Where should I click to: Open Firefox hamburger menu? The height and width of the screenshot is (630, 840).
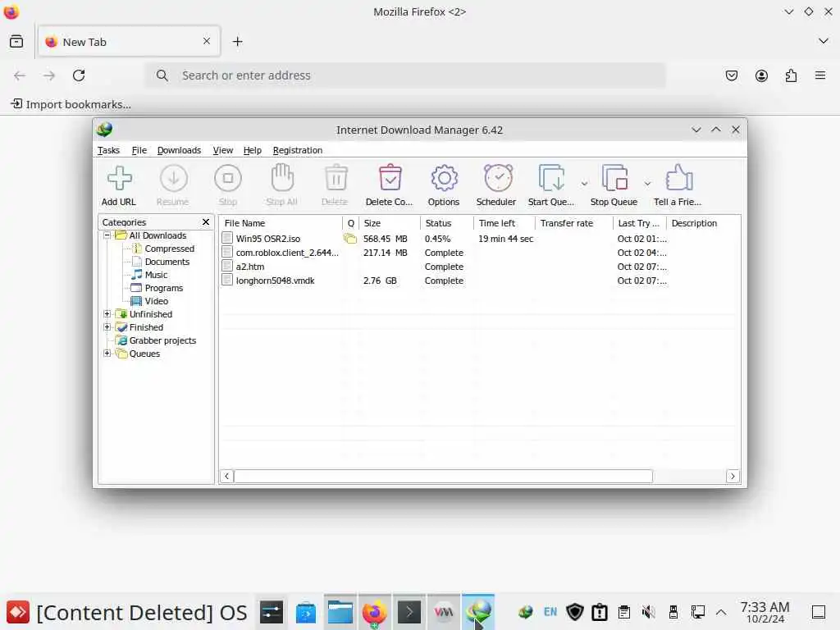[x=820, y=75]
